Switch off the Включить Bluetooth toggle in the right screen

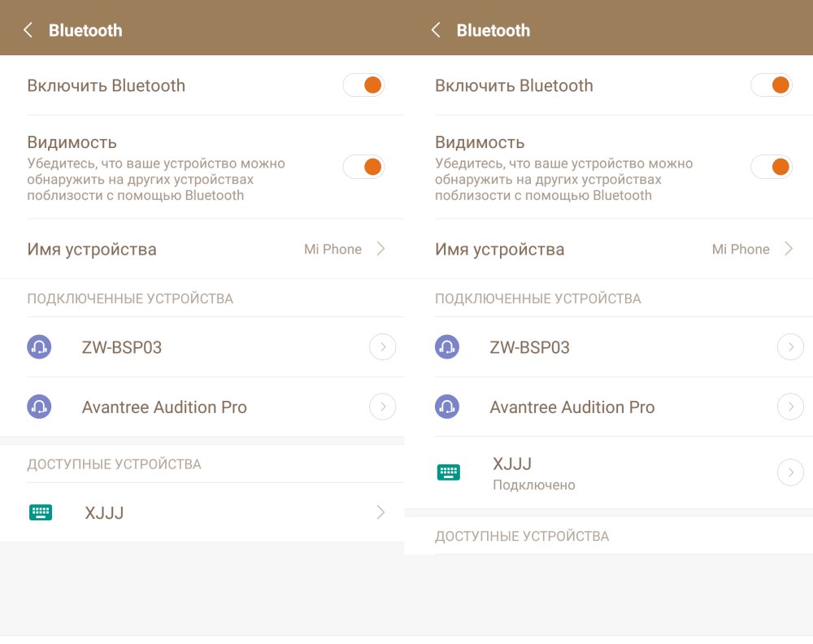(771, 85)
